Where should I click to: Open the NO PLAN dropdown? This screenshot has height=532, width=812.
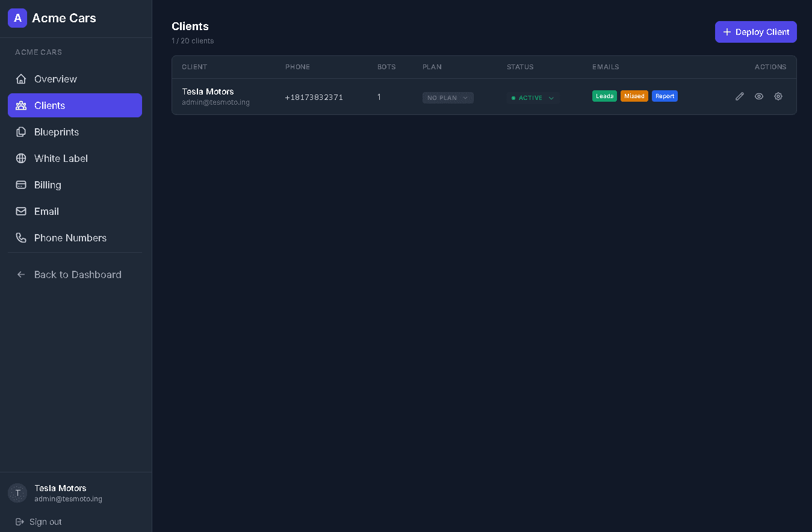coord(448,97)
